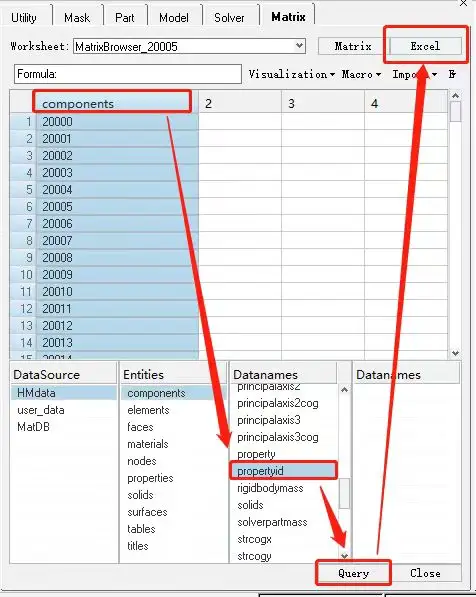Select principalaxis2cog dataname
The height and width of the screenshot is (597, 476).
(284, 403)
